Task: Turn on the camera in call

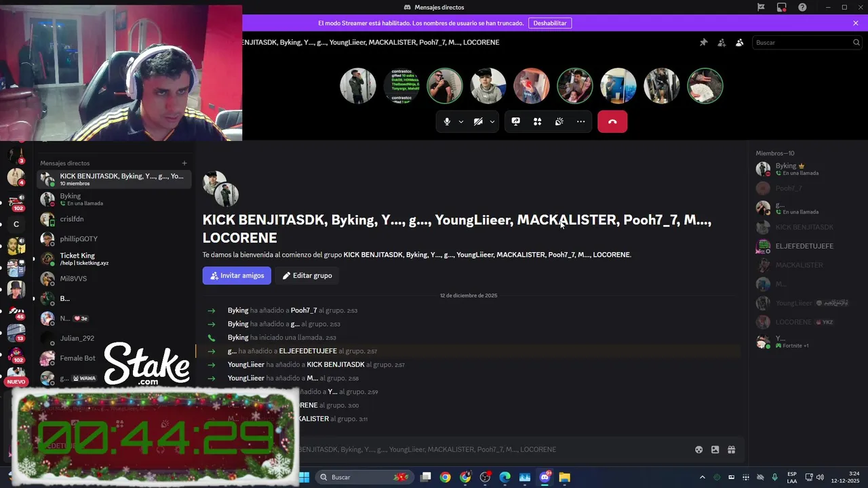Action: (x=478, y=121)
